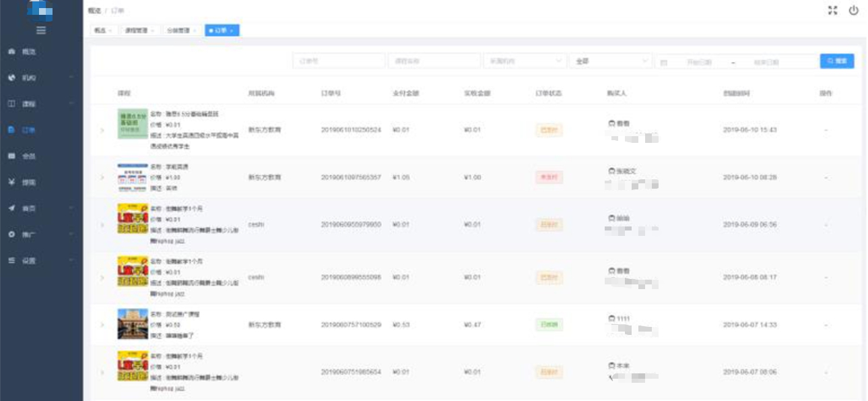
Task: Click the blue search button
Action: pos(837,61)
